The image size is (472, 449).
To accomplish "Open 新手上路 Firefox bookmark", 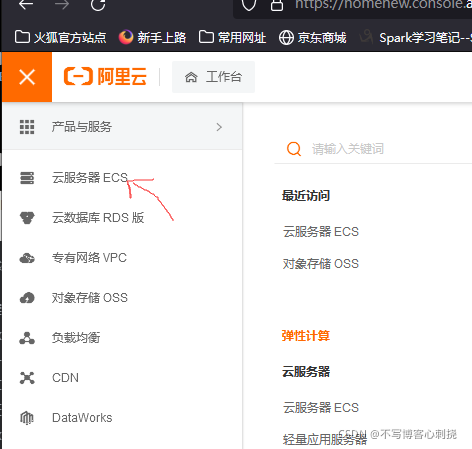I will coord(152,37).
